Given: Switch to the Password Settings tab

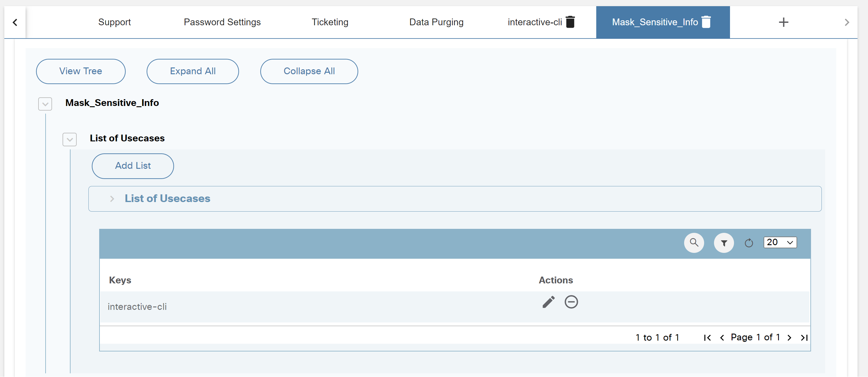Looking at the screenshot, I should [x=222, y=22].
